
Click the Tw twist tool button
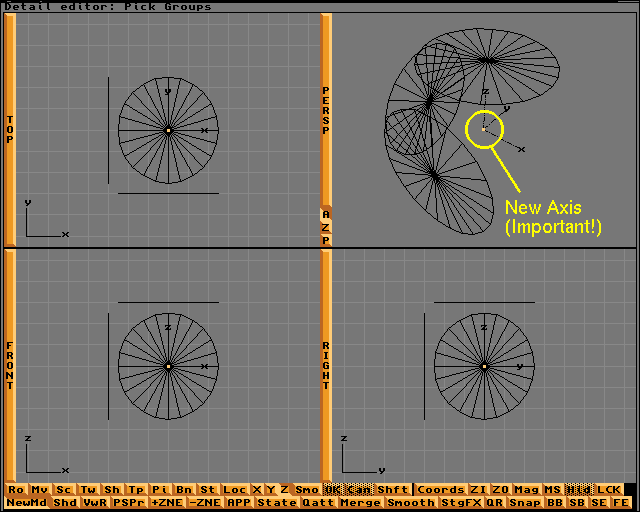pos(88,490)
